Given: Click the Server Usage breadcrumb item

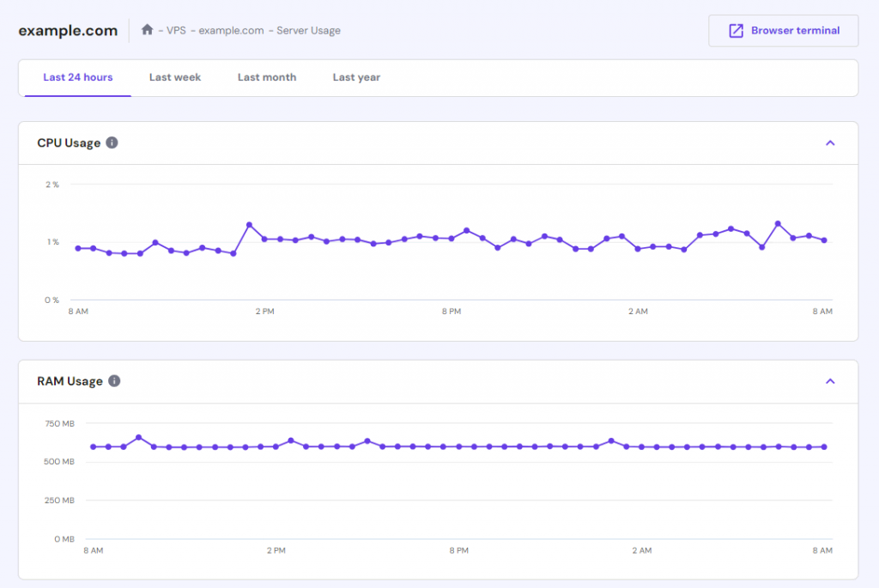Looking at the screenshot, I should (308, 30).
